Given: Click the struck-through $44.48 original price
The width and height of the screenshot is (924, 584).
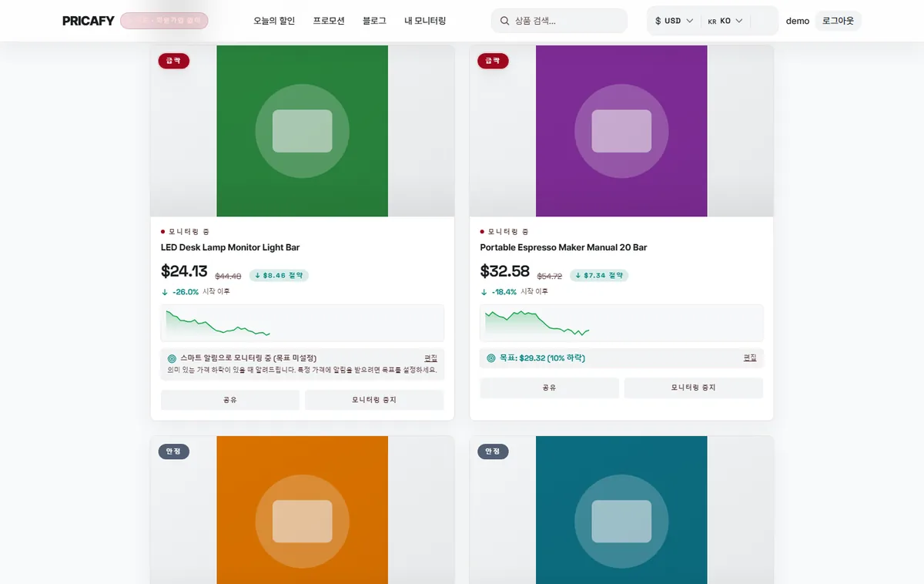Looking at the screenshot, I should tap(228, 276).
